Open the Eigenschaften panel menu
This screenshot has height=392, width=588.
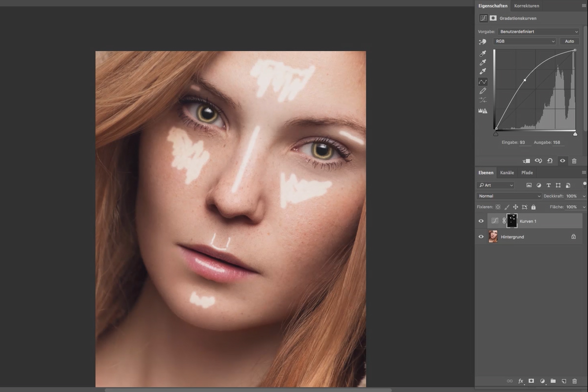(584, 6)
